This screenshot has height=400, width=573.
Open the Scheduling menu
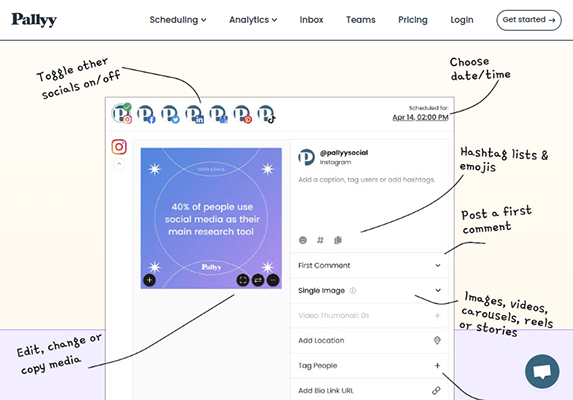click(178, 20)
